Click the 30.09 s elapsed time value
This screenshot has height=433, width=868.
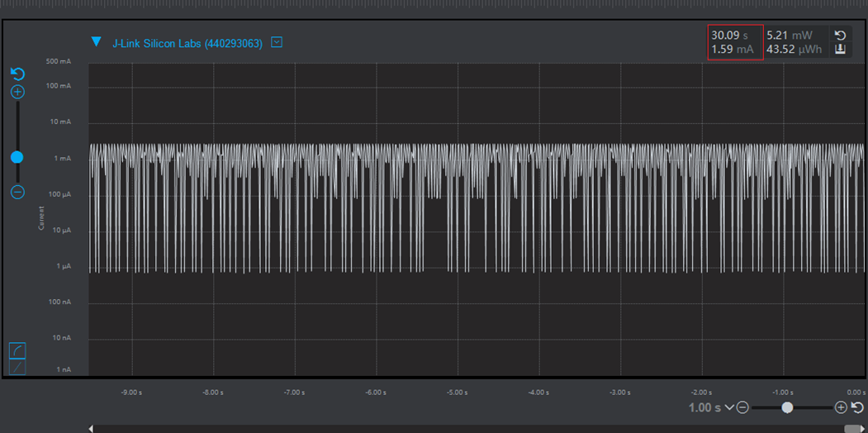coord(729,36)
